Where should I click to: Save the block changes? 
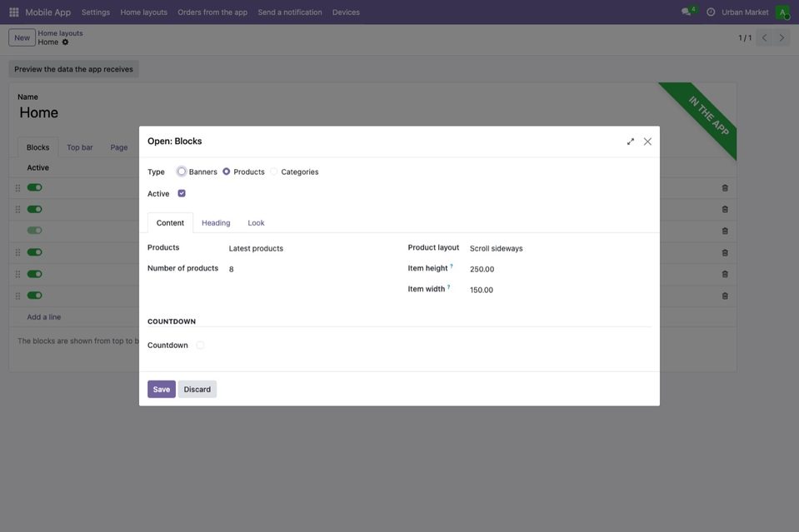162,390
